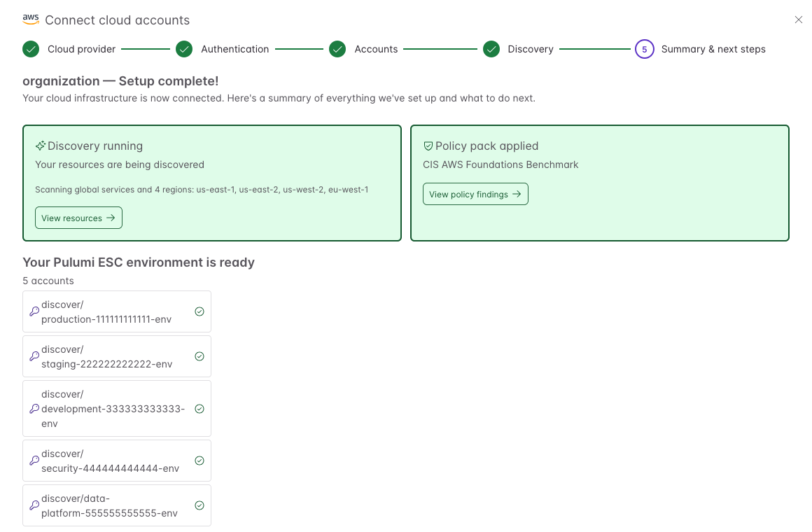The image size is (812, 532).
Task: Click the key icon for development environment
Action: (x=34, y=409)
